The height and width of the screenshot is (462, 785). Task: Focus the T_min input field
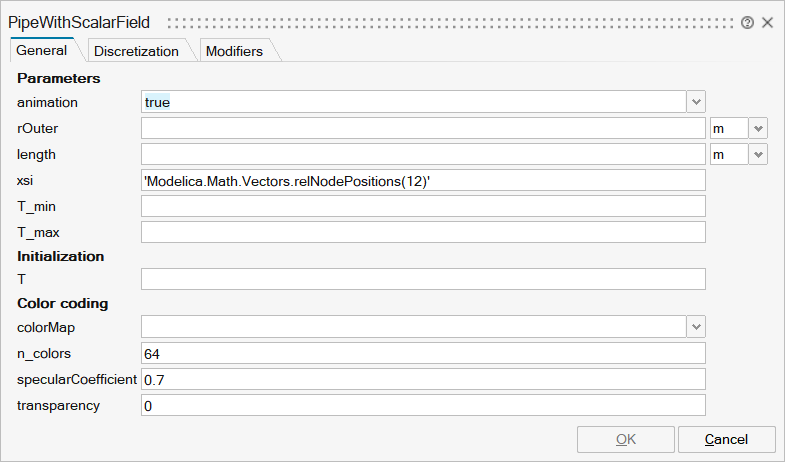coord(423,206)
